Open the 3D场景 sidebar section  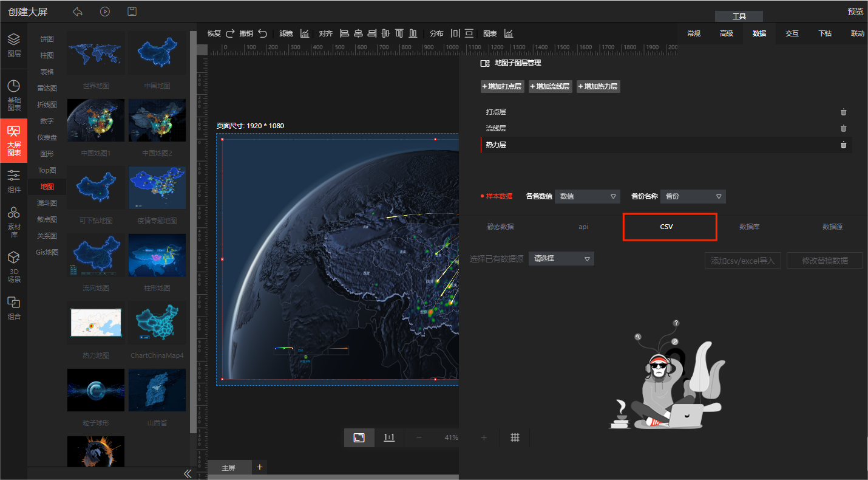coord(14,268)
